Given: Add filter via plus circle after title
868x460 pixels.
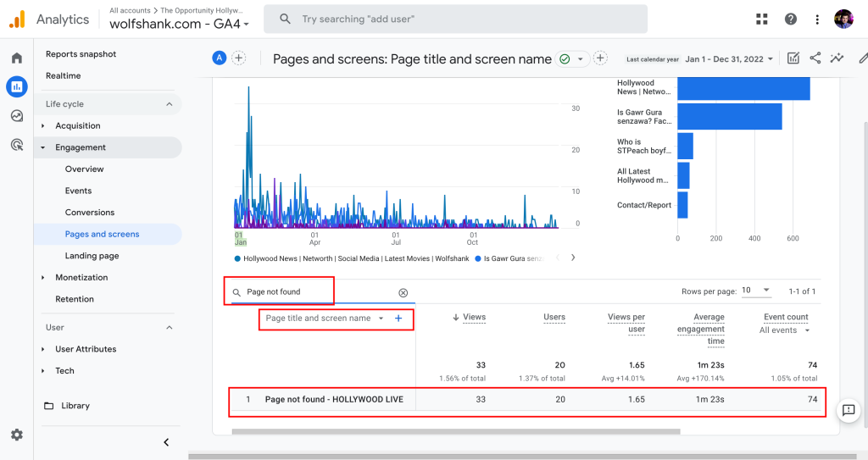Looking at the screenshot, I should [x=600, y=58].
